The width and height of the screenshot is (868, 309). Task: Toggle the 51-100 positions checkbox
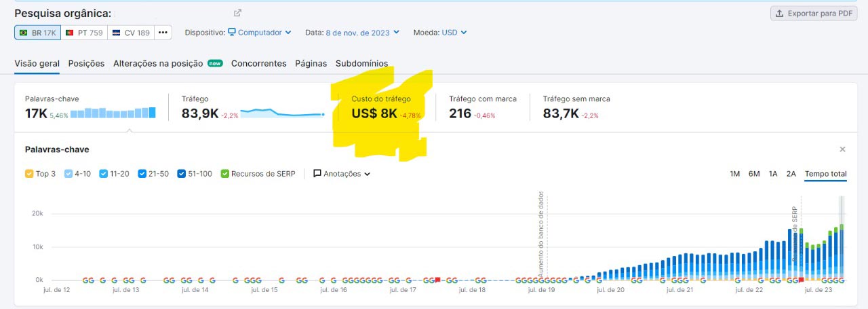point(182,174)
